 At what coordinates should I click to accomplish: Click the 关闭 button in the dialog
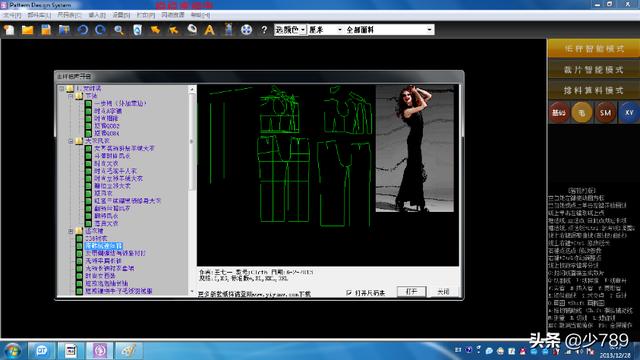443,291
